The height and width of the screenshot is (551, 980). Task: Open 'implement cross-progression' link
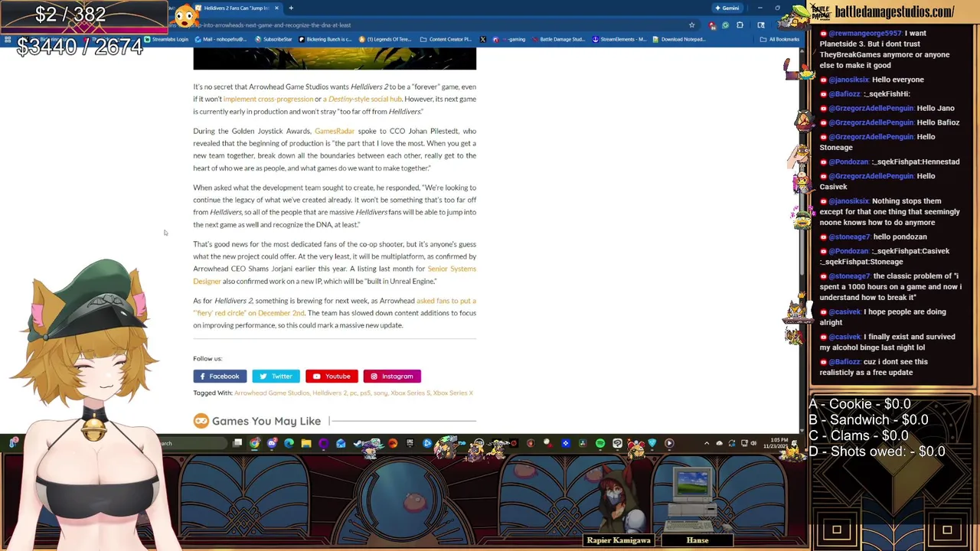268,99
